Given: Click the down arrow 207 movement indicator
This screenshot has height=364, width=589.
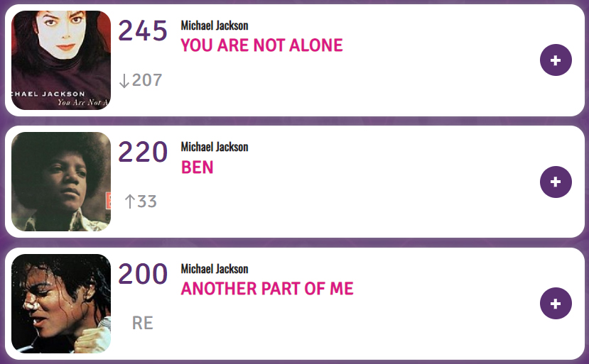Looking at the screenshot, I should coord(141,80).
